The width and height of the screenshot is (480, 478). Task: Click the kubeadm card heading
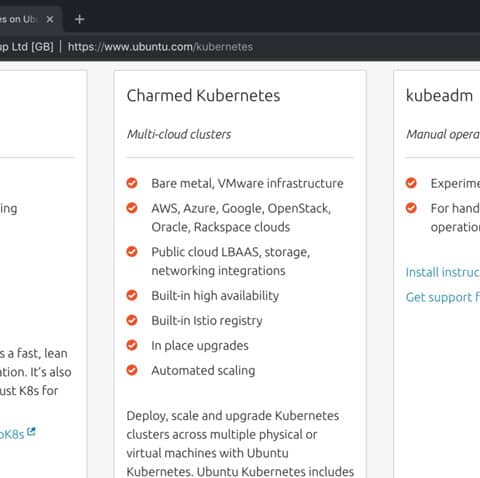point(439,96)
